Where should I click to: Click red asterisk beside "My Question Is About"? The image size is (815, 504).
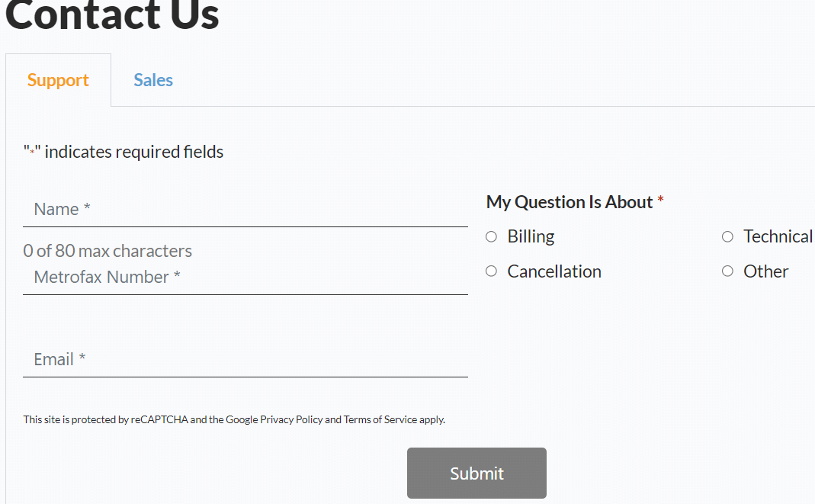[661, 201]
